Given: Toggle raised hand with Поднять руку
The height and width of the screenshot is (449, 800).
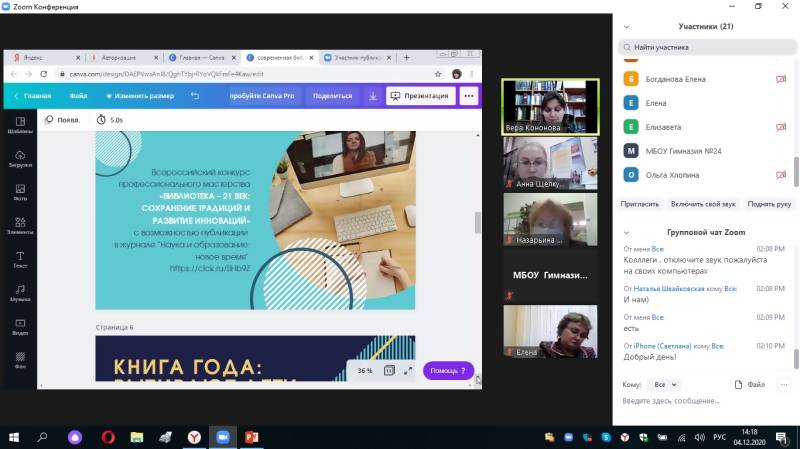Looking at the screenshot, I should [769, 204].
